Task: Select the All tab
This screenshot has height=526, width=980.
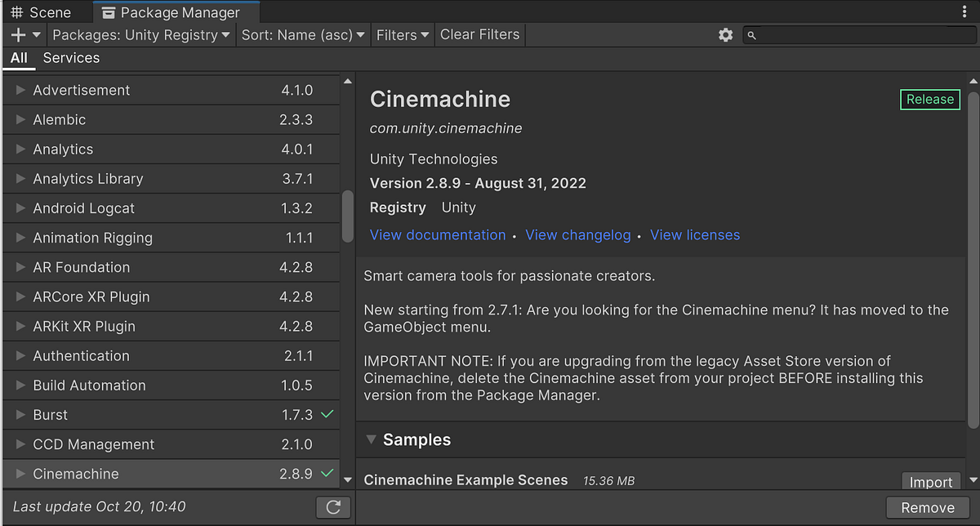Action: click(19, 58)
